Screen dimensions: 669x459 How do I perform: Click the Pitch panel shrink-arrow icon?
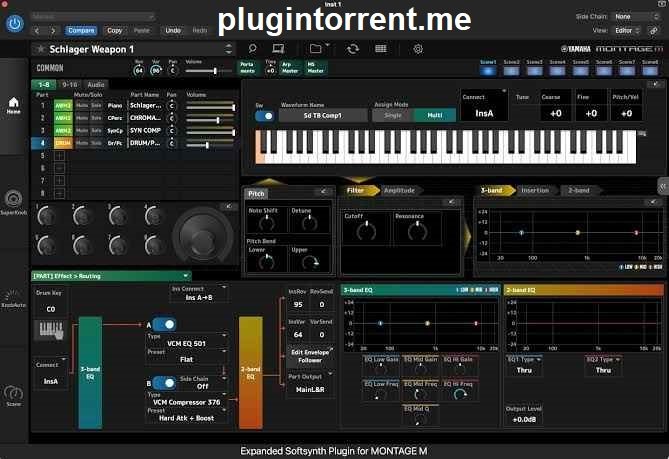coord(324,192)
